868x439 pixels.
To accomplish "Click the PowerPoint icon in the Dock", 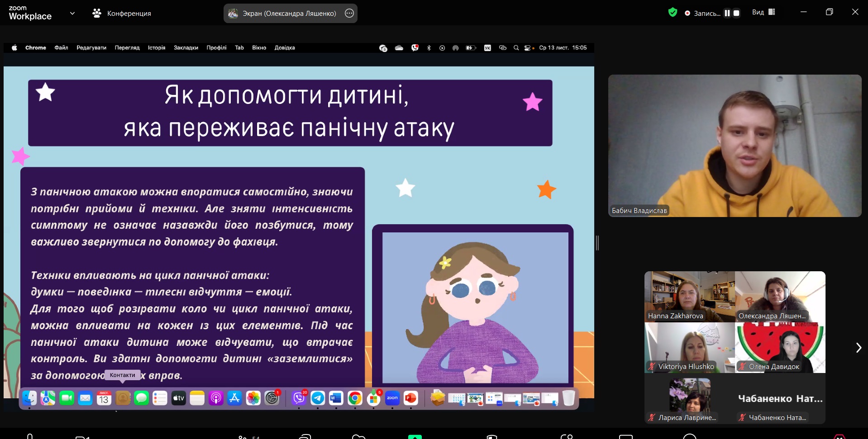I will pyautogui.click(x=410, y=398).
